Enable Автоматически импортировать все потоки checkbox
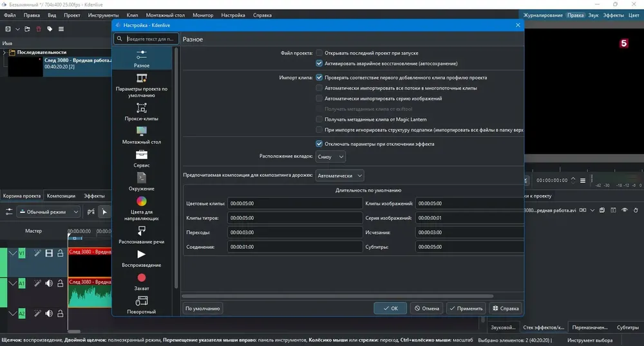 319,88
